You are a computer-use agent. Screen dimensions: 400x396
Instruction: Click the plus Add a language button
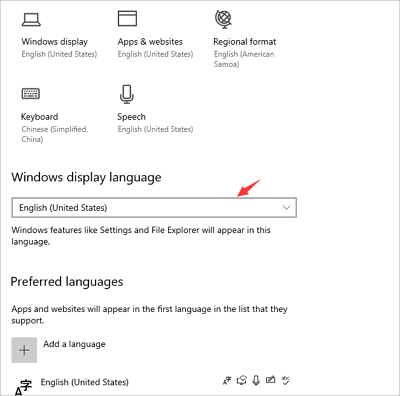(x=24, y=350)
